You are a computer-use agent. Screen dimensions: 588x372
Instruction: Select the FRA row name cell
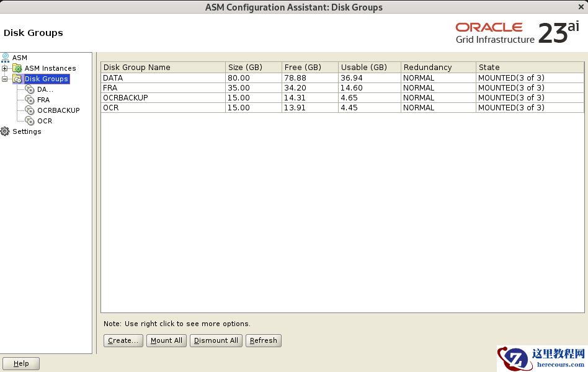pos(163,88)
